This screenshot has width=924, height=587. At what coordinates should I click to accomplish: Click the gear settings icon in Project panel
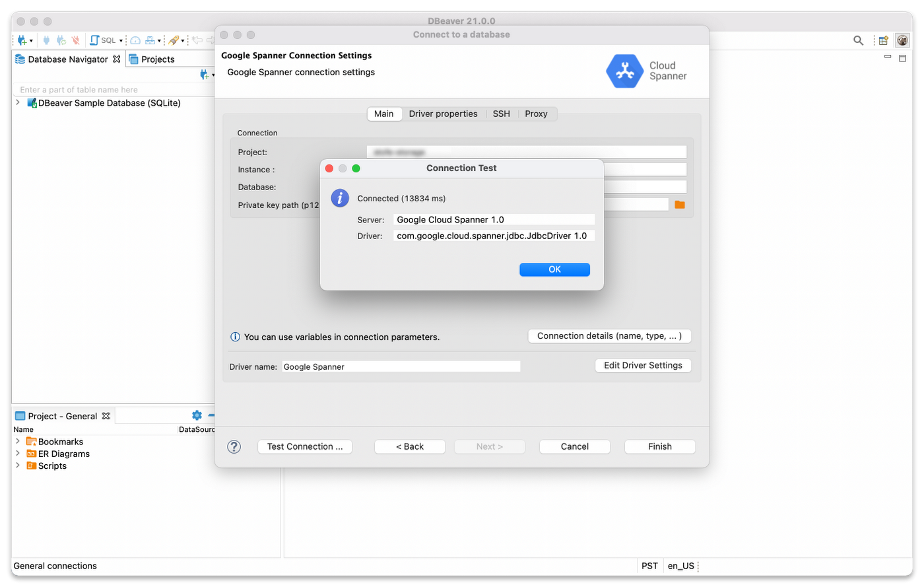tap(197, 415)
